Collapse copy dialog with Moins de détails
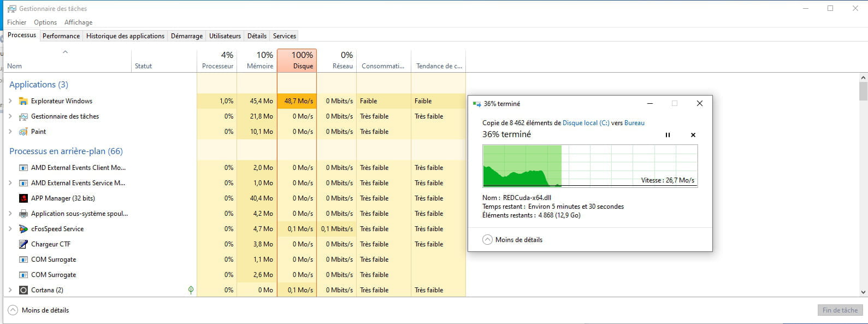The height and width of the screenshot is (324, 868). pos(512,240)
